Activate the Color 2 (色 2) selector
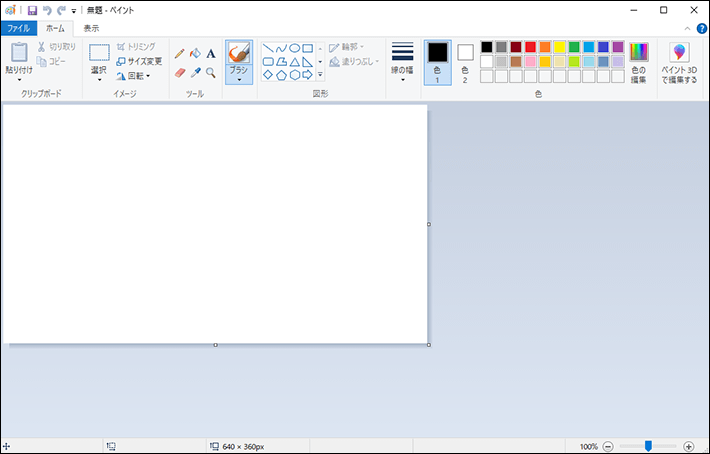Screen dimensions: 710x454 (465, 61)
